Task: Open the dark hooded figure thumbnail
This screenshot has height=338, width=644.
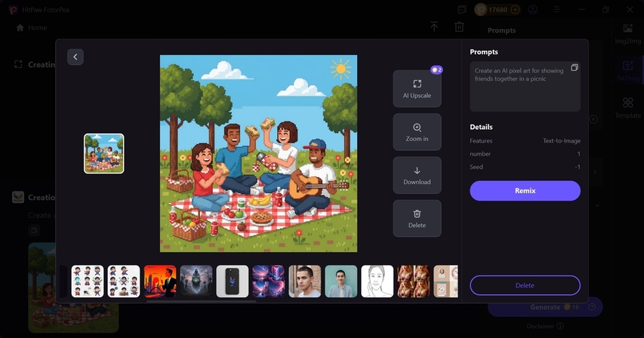Action: tap(196, 281)
